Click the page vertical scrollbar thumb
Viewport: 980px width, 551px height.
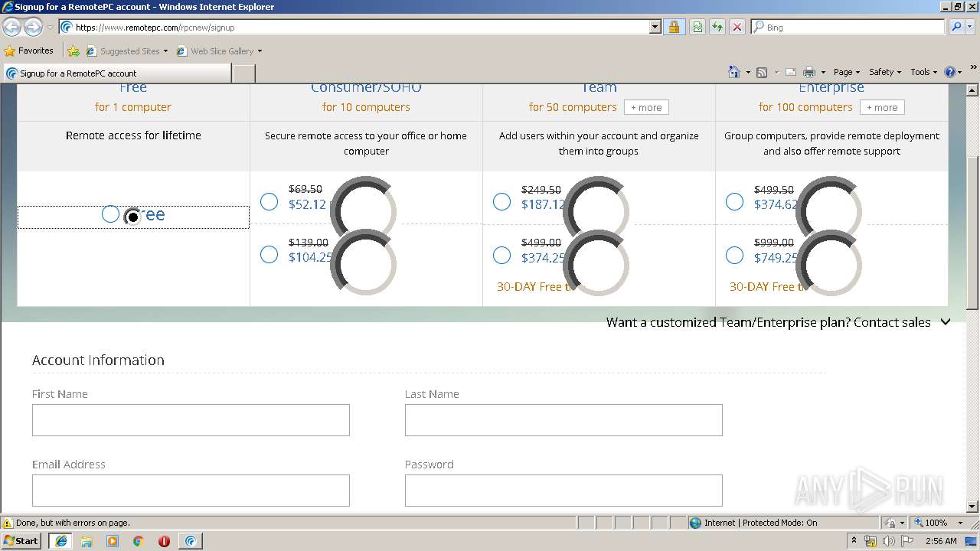pos(972,233)
